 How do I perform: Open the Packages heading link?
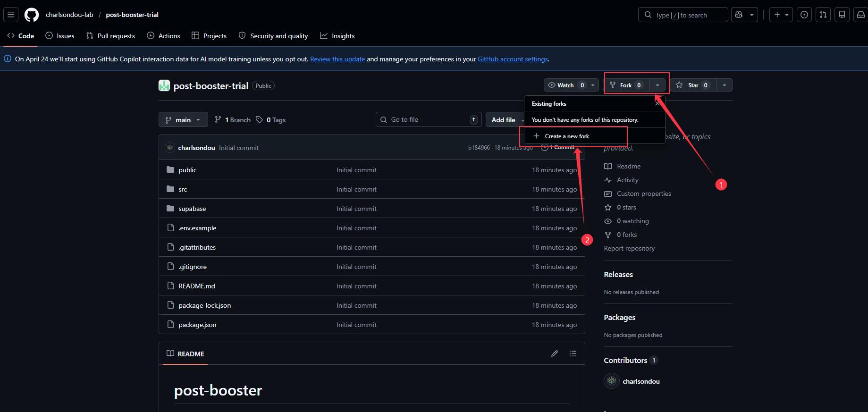[619, 317]
